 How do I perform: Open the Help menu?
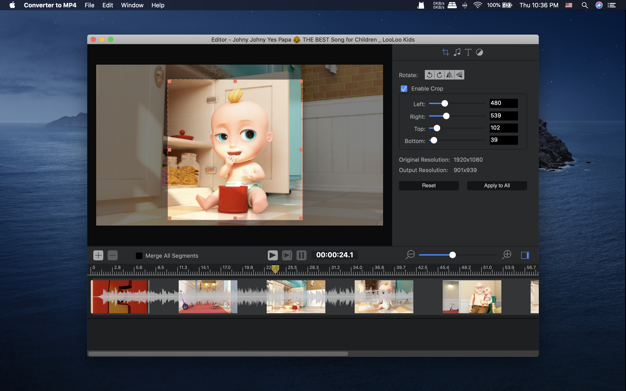click(x=158, y=5)
